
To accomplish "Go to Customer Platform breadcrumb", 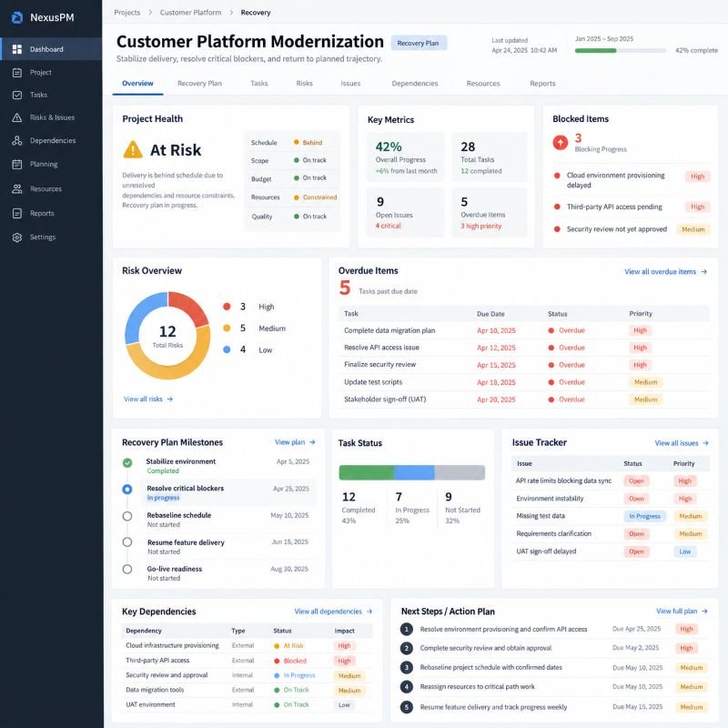I will coord(191,13).
